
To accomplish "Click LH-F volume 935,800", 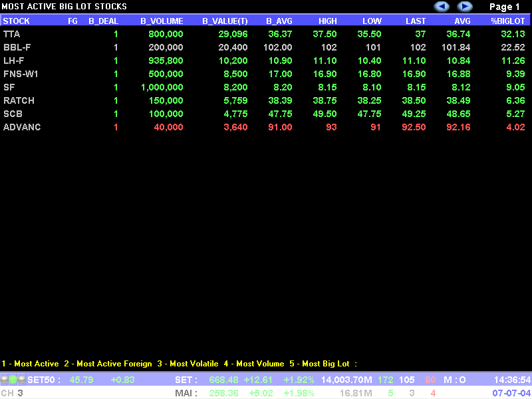I will [x=166, y=61].
